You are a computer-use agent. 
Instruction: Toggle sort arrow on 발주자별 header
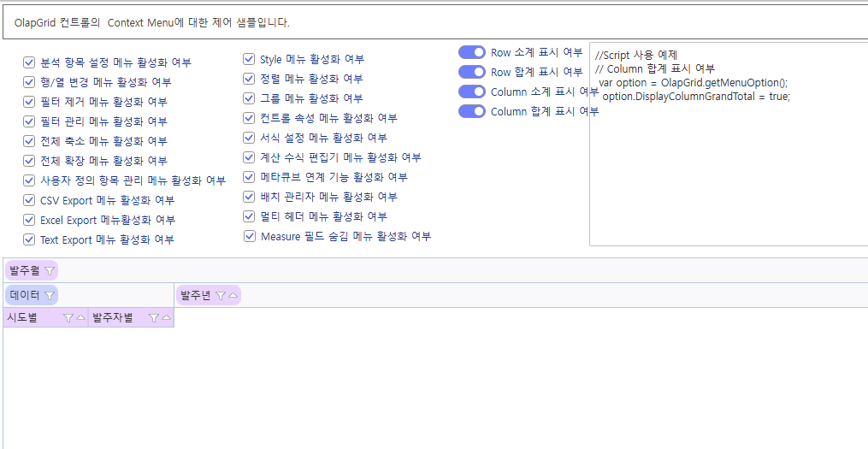[x=166, y=318]
